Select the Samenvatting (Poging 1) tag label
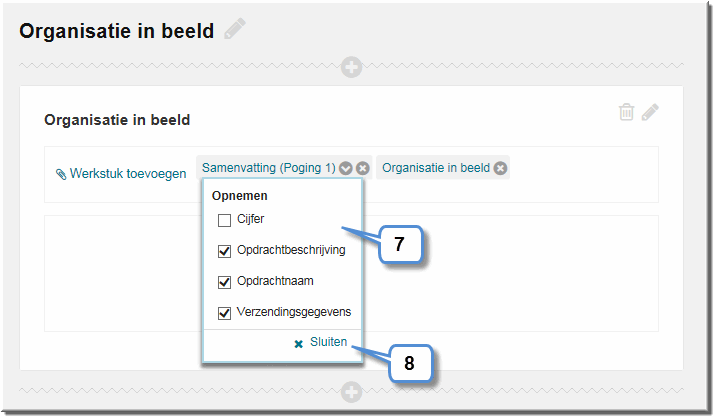 [269, 168]
